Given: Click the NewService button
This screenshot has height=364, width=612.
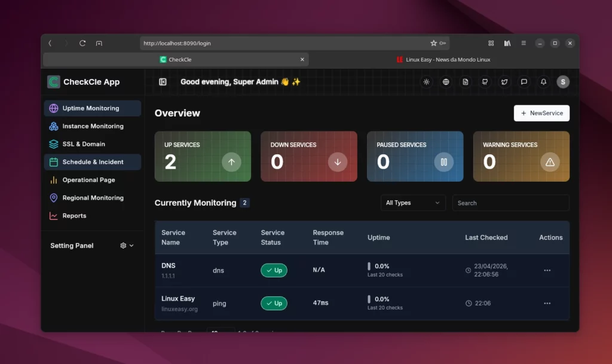Looking at the screenshot, I should [541, 113].
